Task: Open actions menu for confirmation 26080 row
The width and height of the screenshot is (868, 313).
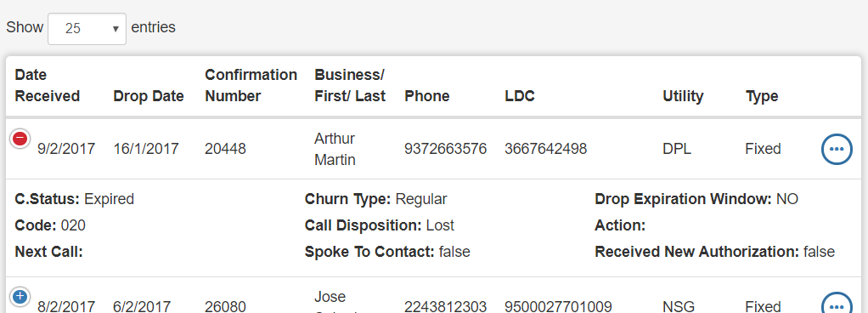Action: click(837, 304)
